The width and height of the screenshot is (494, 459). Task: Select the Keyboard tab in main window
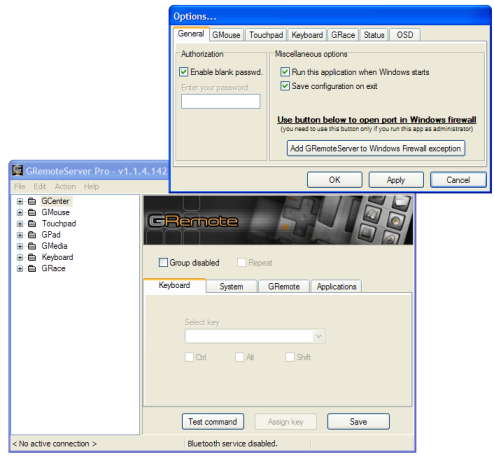174,285
